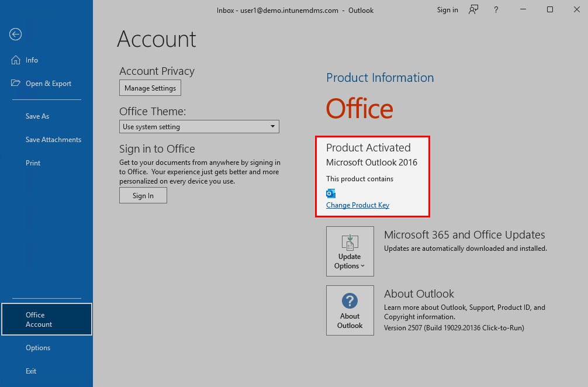Open the feedback person icon in title bar
The height and width of the screenshot is (387, 588).
click(473, 10)
